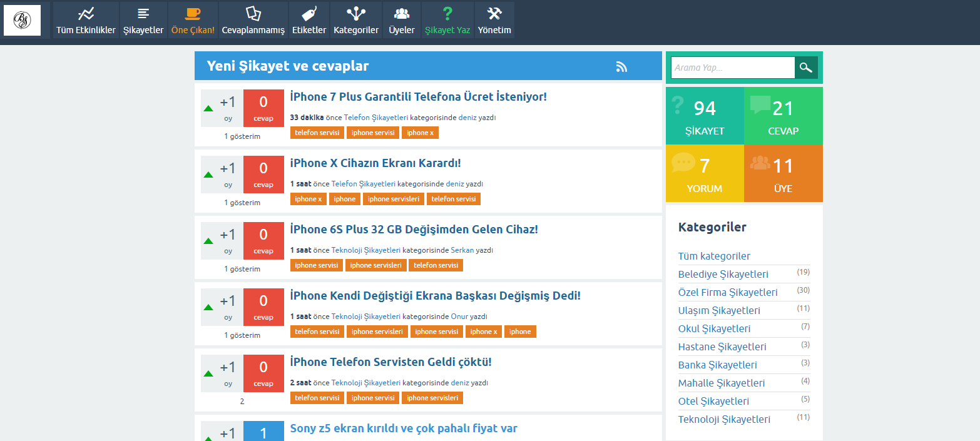
Task: Click iphone tag under iPhone X Cihazın post
Action: point(345,199)
